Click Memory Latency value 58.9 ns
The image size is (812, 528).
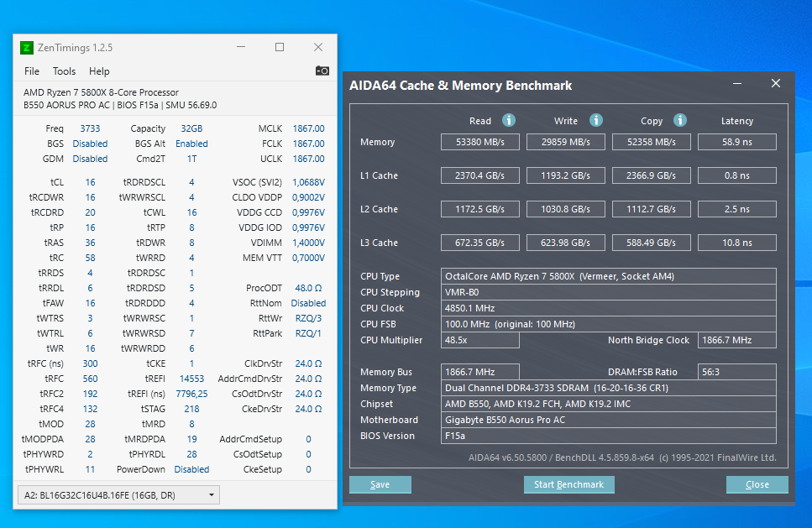(737, 142)
